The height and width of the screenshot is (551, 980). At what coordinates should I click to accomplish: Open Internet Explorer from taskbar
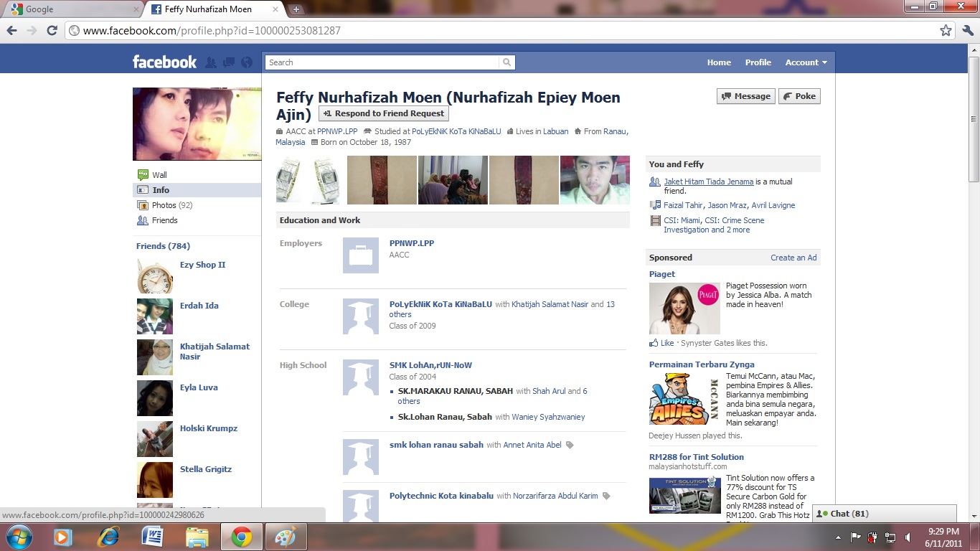coord(108,537)
